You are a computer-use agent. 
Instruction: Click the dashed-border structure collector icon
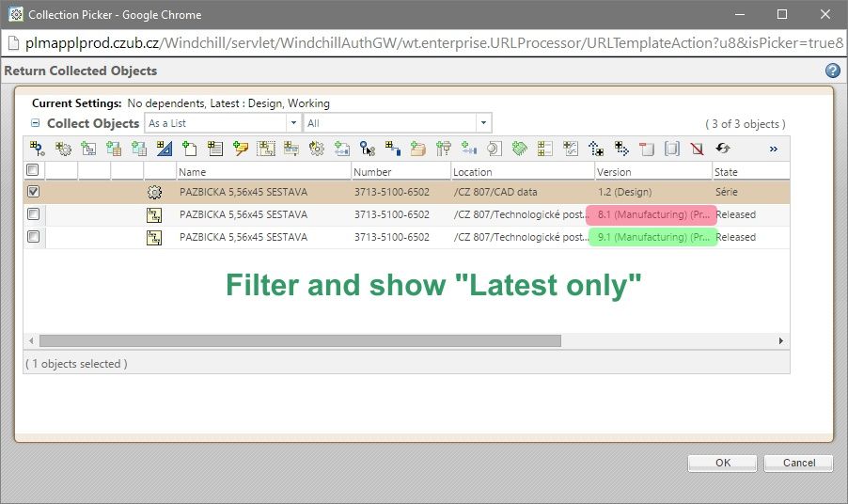coord(265,149)
